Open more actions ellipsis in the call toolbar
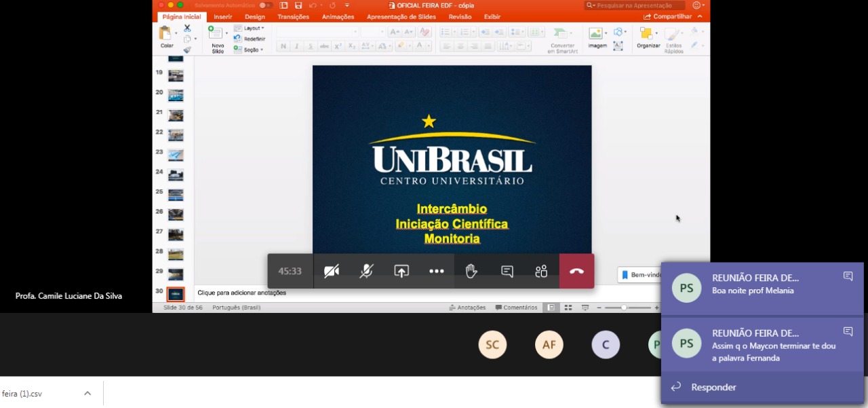Viewport: 868px width, 408px height. pos(437,271)
